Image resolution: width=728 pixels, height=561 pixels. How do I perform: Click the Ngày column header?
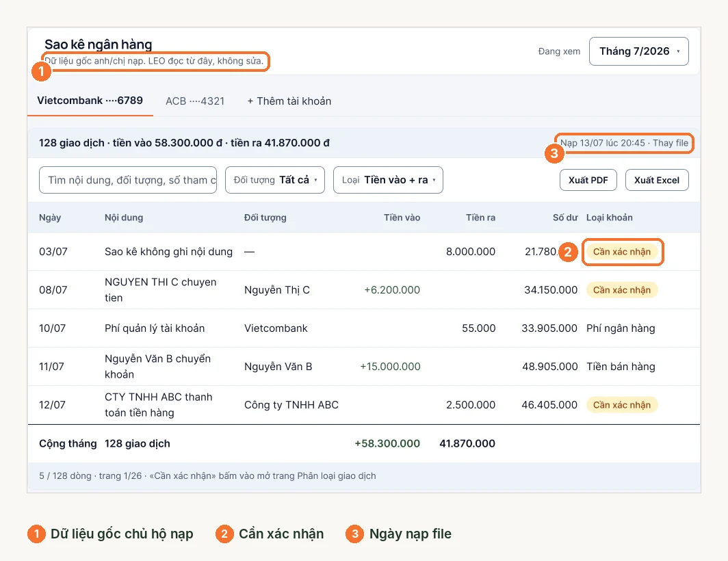pos(50,218)
